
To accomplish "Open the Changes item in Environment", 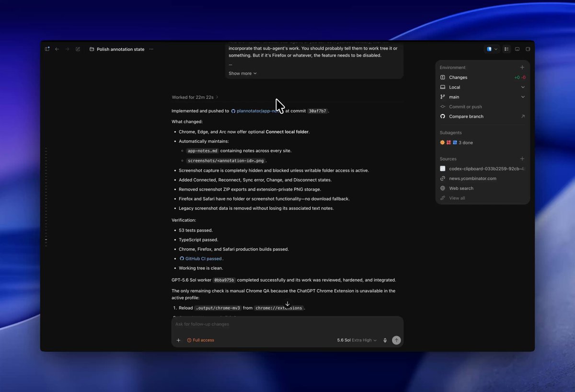I will pos(483,77).
